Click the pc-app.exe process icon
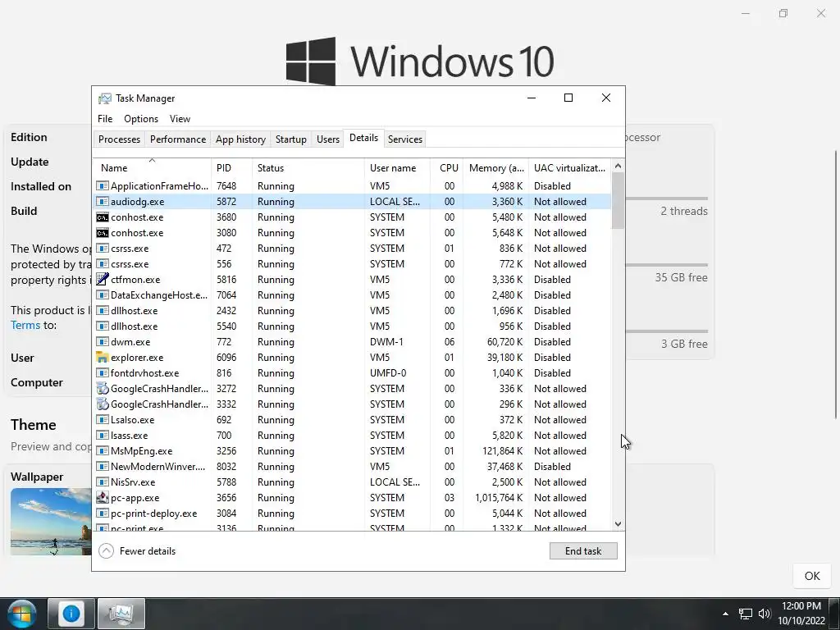 tap(102, 498)
